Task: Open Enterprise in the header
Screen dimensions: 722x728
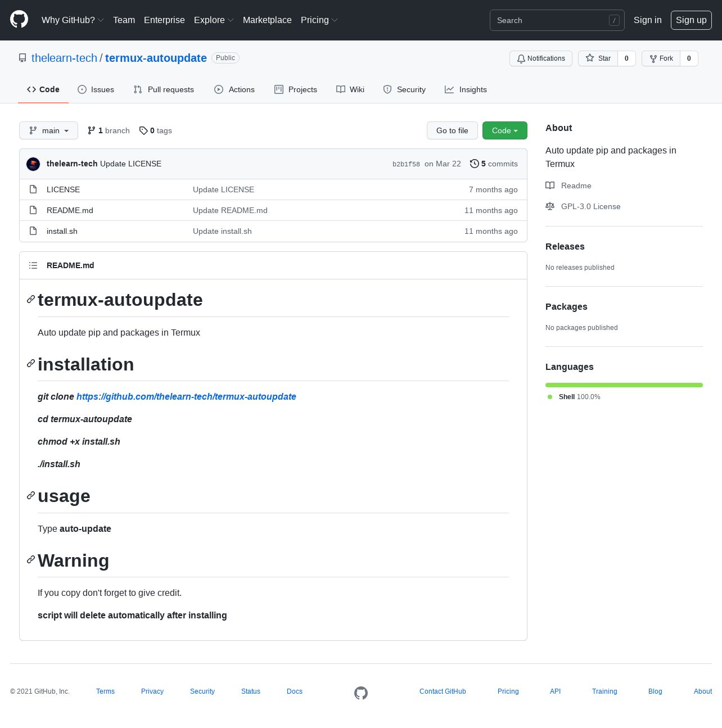Action: coord(164,20)
